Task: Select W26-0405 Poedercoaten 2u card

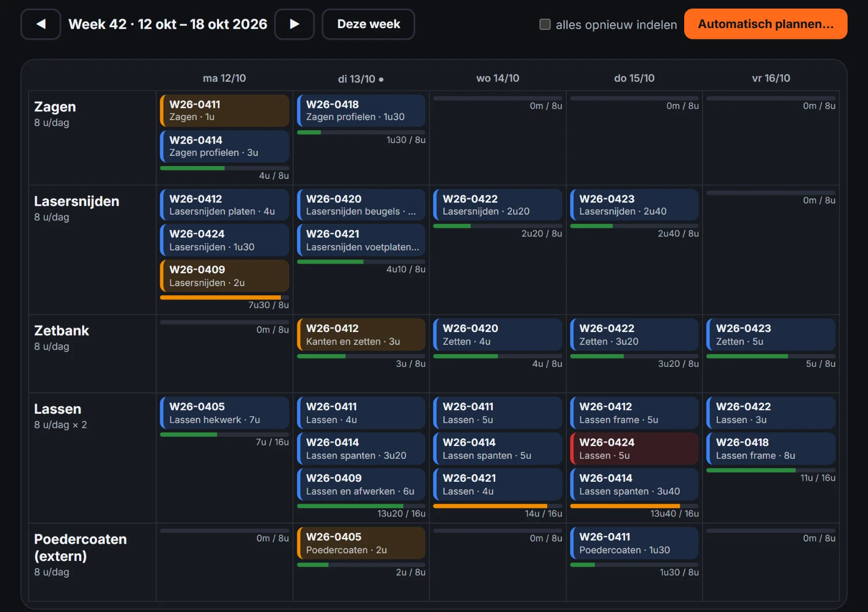Action: pyautogui.click(x=361, y=543)
